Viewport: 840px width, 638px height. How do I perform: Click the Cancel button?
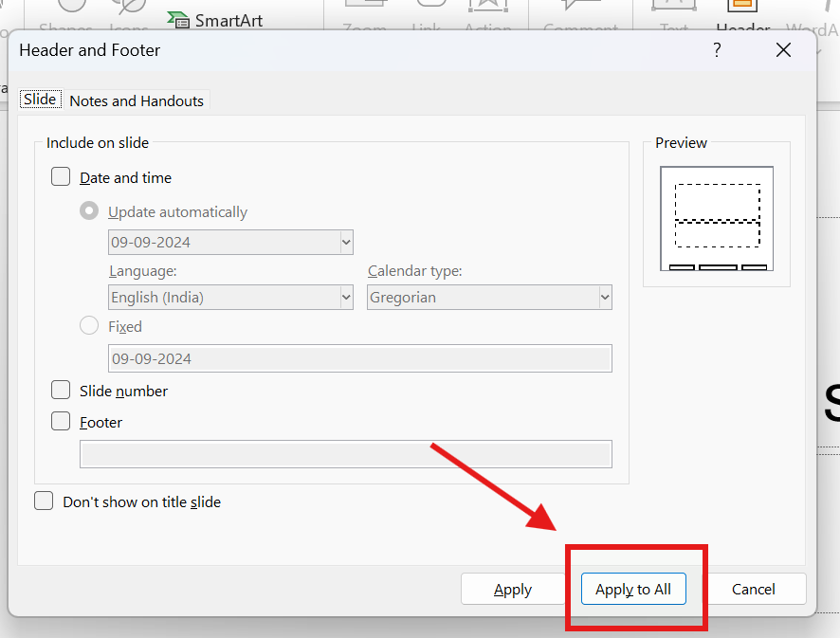coord(754,589)
